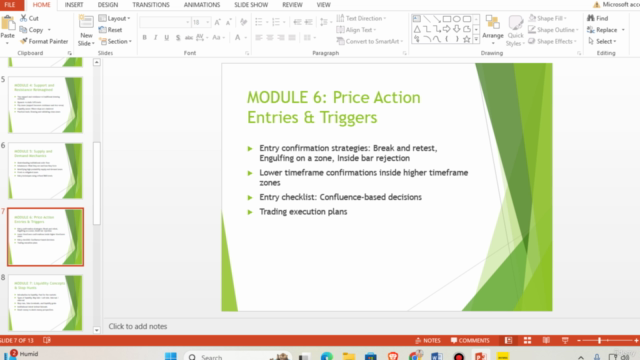The image size is (640, 360).
Task: Open the Text Direction dropdown
Action: pyautogui.click(x=361, y=18)
